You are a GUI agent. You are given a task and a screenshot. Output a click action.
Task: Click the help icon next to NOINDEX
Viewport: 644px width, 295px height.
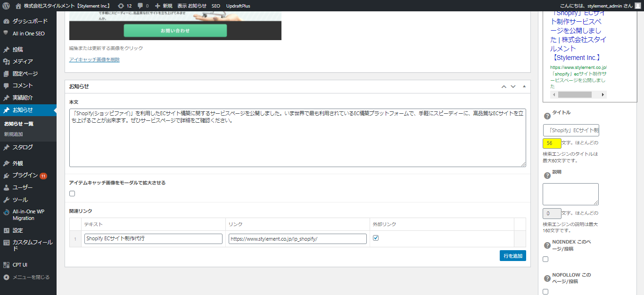point(547,245)
